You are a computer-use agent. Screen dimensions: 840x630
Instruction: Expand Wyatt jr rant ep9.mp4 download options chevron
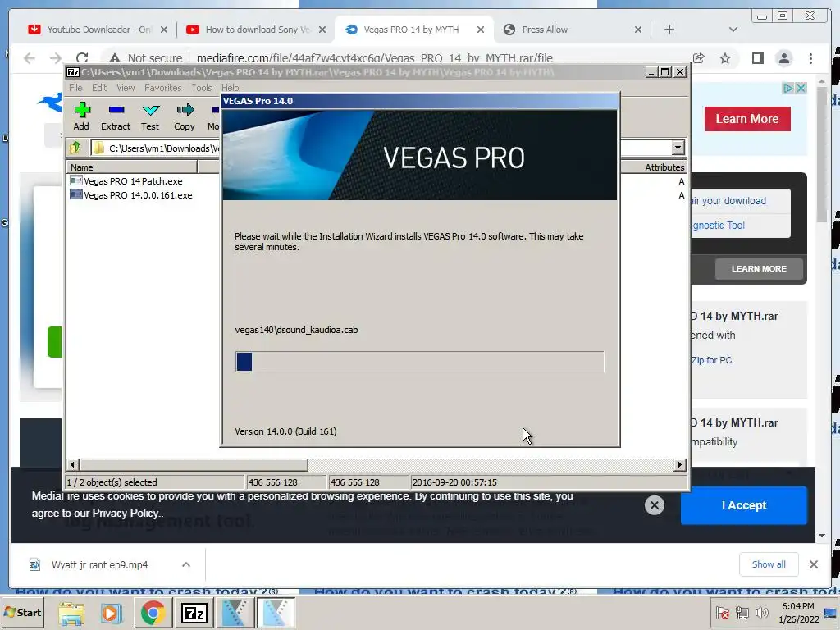186,564
